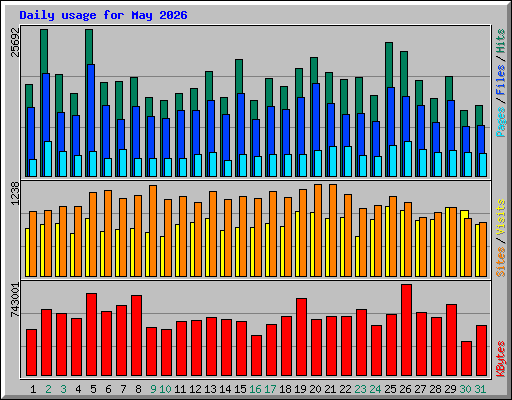Click day label 28 on x-axis
This screenshot has height=400, width=512.
click(x=435, y=389)
